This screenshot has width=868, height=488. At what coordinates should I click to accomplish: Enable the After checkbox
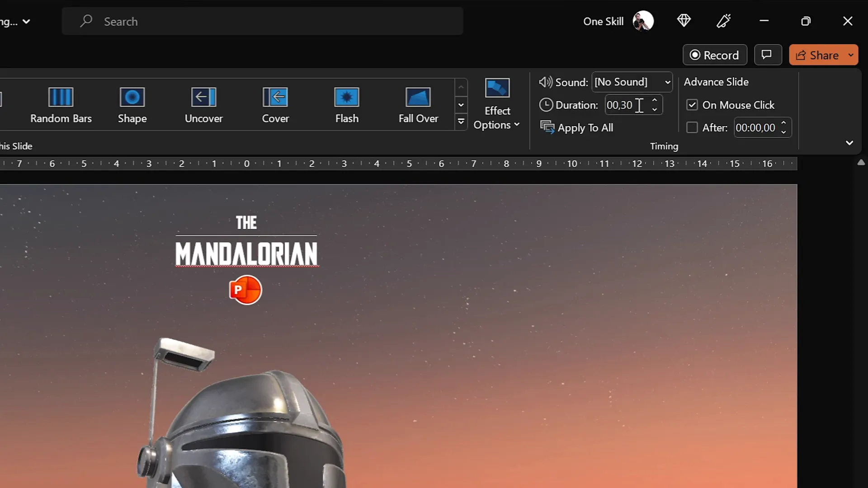click(x=692, y=127)
